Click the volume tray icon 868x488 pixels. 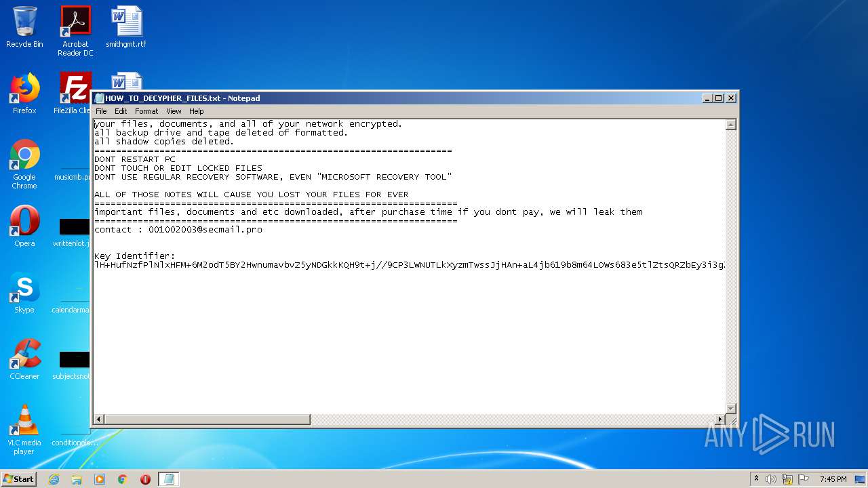click(x=771, y=479)
